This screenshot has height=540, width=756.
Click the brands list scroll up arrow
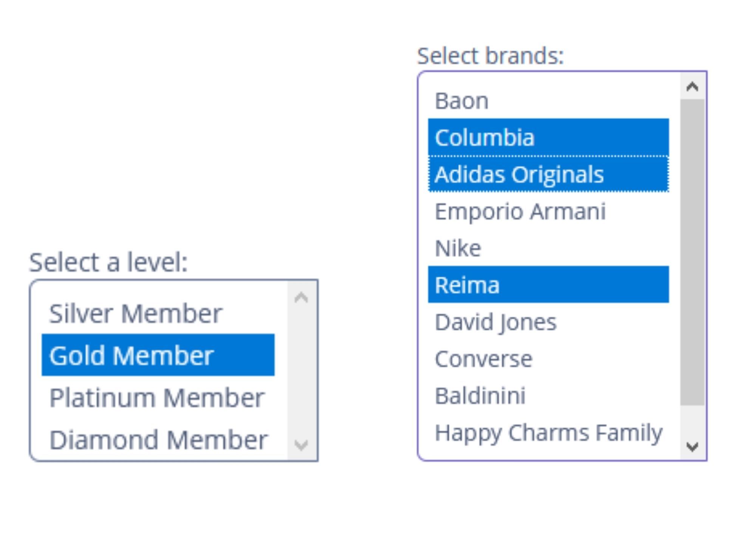pyautogui.click(x=692, y=87)
